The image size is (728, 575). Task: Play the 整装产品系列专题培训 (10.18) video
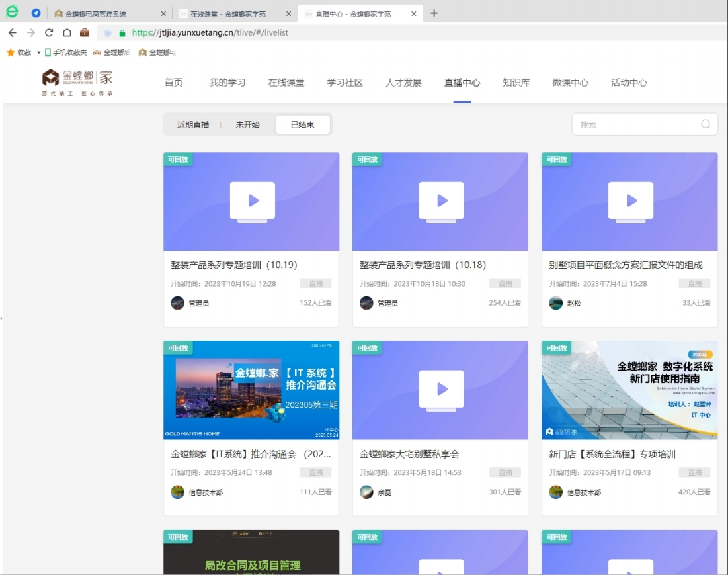coord(441,201)
